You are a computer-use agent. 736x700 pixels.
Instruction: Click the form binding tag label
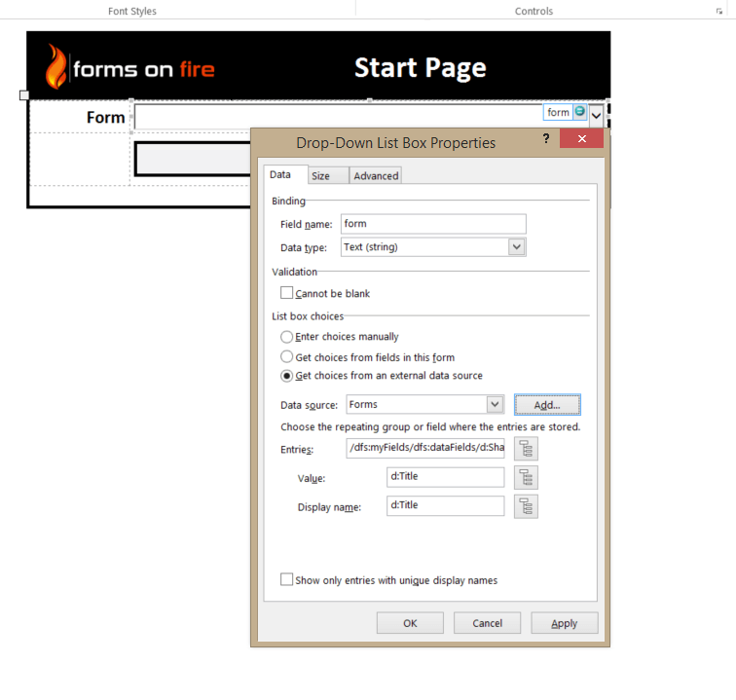click(x=558, y=112)
